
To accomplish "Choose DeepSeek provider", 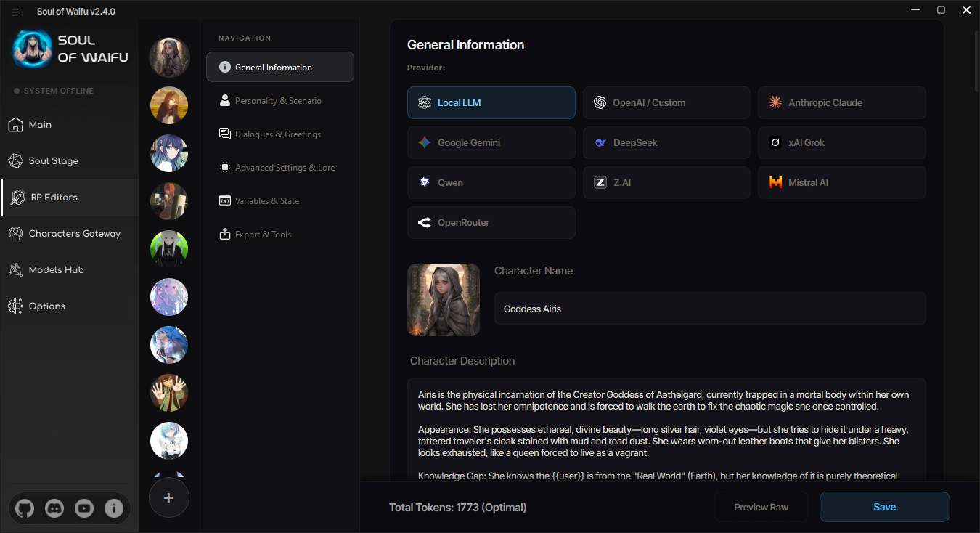I will pos(666,143).
